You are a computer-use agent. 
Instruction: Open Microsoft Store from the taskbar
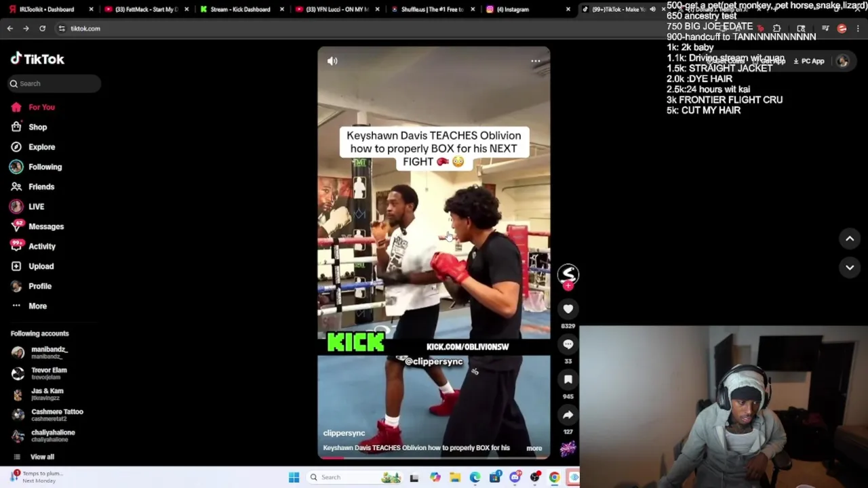pos(495,477)
